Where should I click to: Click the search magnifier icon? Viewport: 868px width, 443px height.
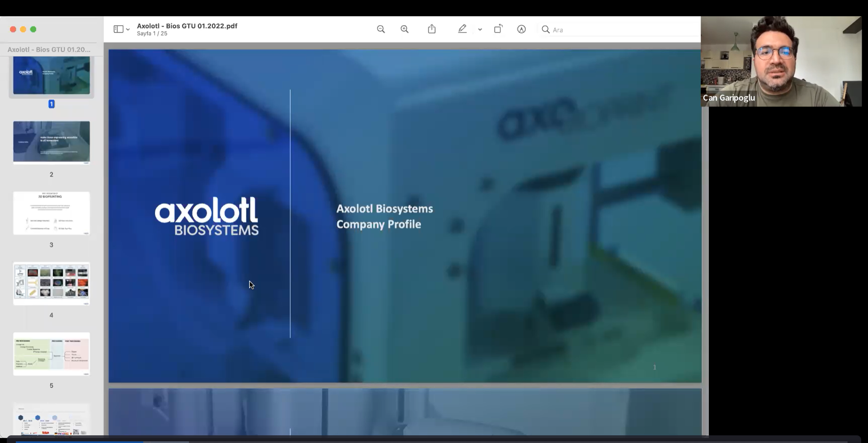(x=546, y=29)
